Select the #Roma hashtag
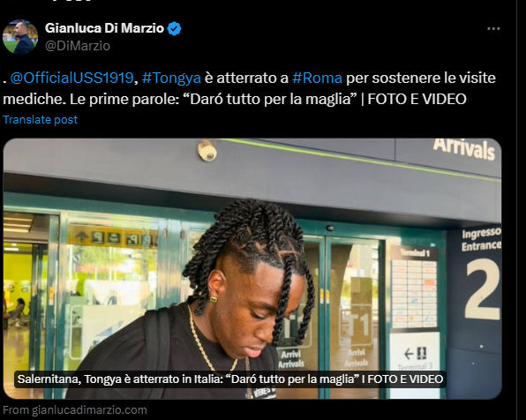 318,78
